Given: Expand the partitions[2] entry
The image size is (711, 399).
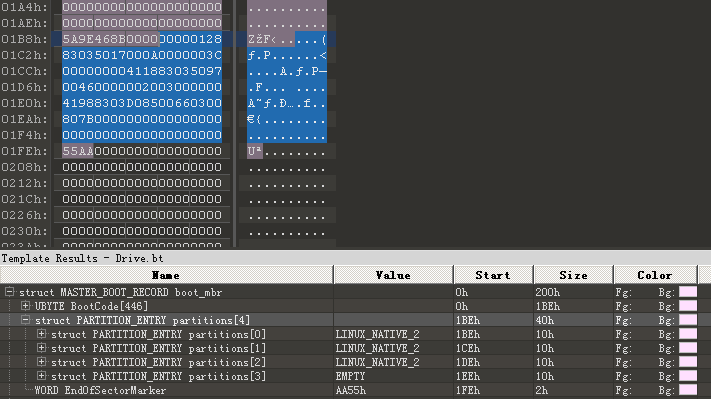Looking at the screenshot, I should (42, 362).
